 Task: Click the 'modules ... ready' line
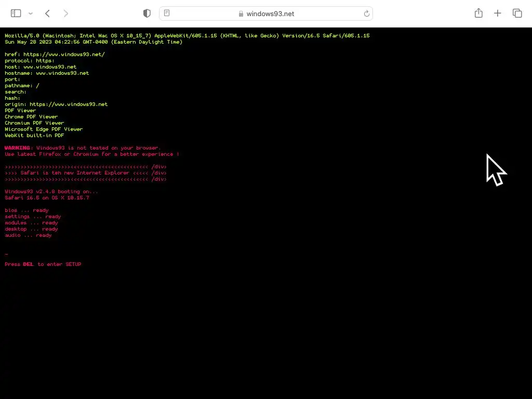click(31, 223)
